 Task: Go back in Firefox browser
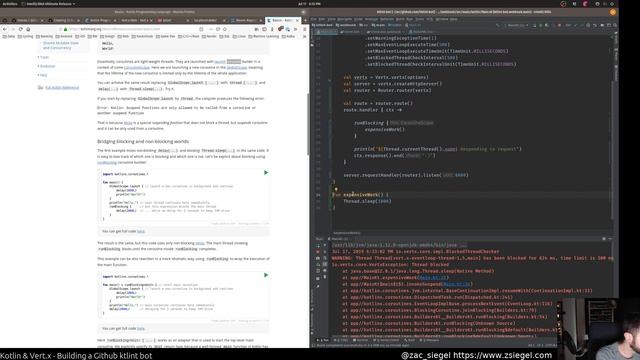(4, 29)
